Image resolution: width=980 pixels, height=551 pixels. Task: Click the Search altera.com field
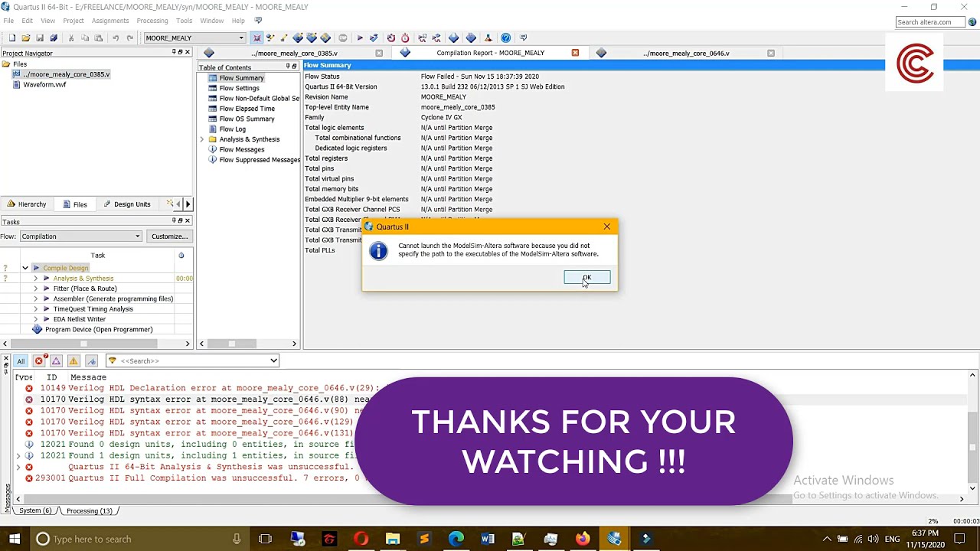click(x=930, y=21)
